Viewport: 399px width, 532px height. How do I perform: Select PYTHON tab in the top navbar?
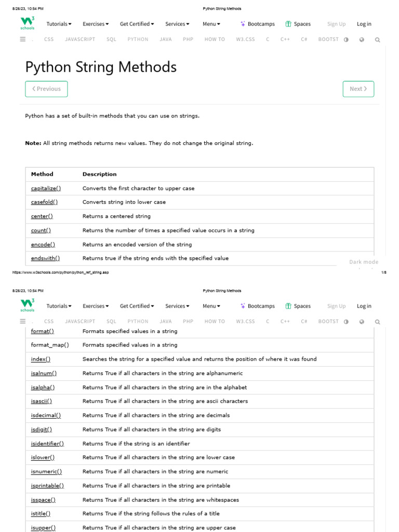138,39
